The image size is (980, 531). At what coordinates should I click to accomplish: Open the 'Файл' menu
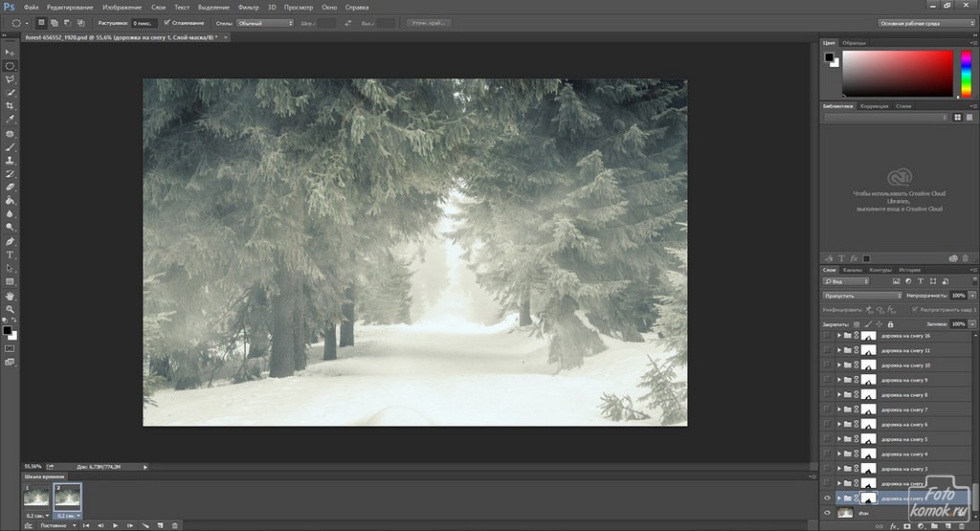click(31, 8)
